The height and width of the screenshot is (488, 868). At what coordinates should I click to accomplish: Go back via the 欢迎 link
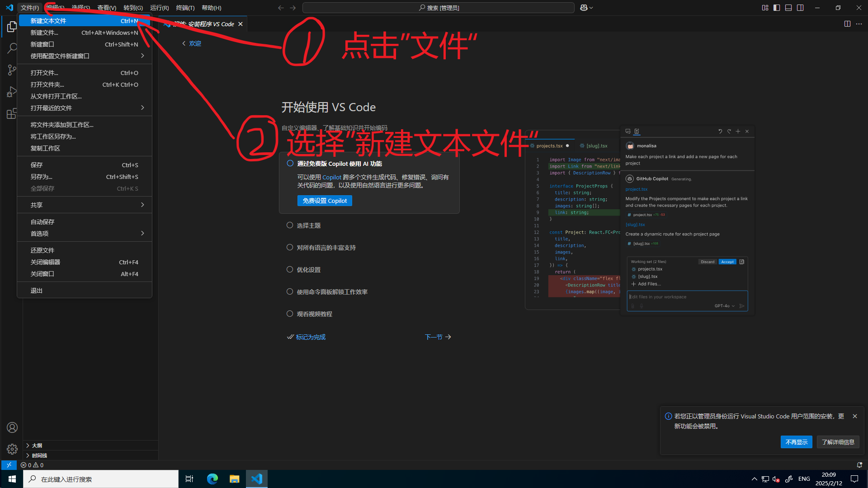pos(192,43)
